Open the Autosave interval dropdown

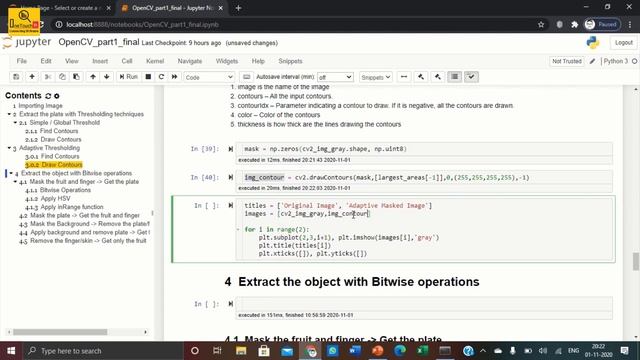335,77
